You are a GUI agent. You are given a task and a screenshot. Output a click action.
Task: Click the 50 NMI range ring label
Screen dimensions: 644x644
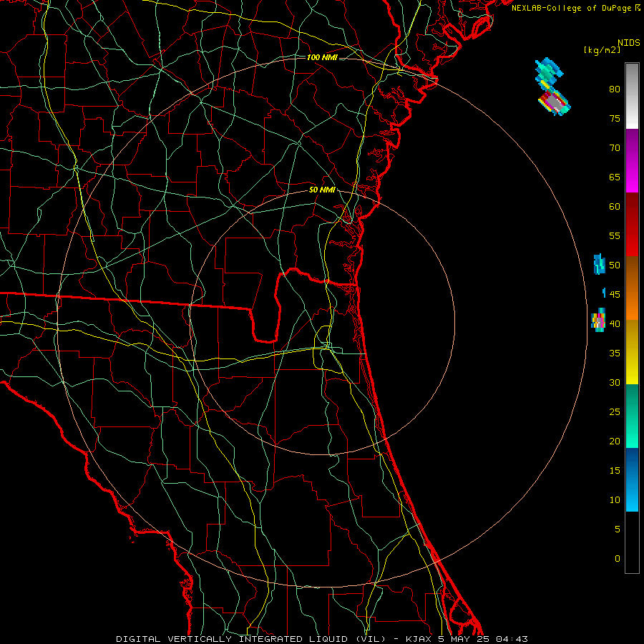tap(322, 190)
